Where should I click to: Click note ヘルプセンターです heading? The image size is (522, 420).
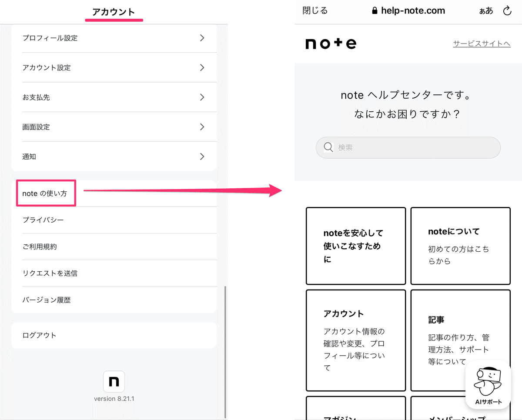405,95
